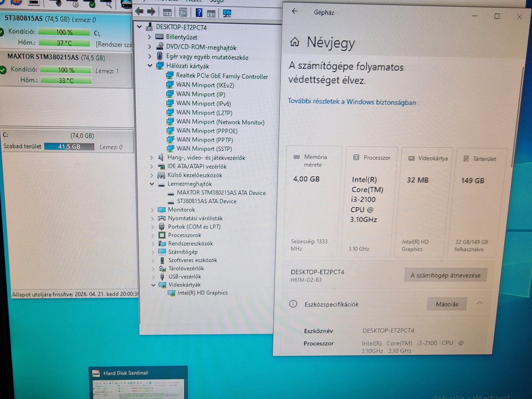This screenshot has height=399, width=532.
Task: Click the display adapter icon beside Intel(R) HD Graphics in the tree
Action: click(x=171, y=293)
